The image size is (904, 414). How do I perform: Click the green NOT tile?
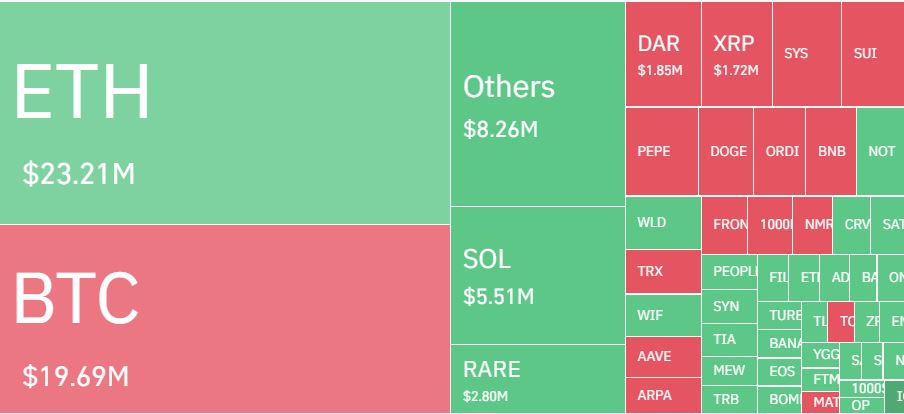click(880, 152)
